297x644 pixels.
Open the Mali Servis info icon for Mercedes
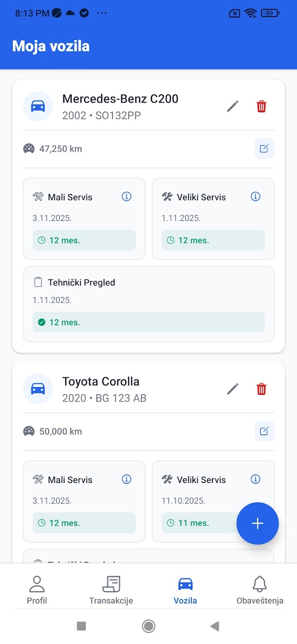(126, 196)
